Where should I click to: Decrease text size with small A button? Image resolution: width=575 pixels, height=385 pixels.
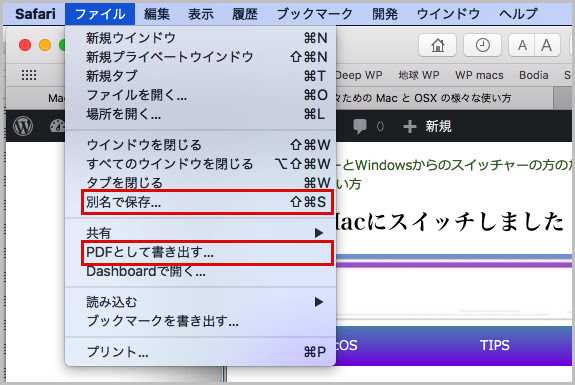pyautogui.click(x=522, y=45)
